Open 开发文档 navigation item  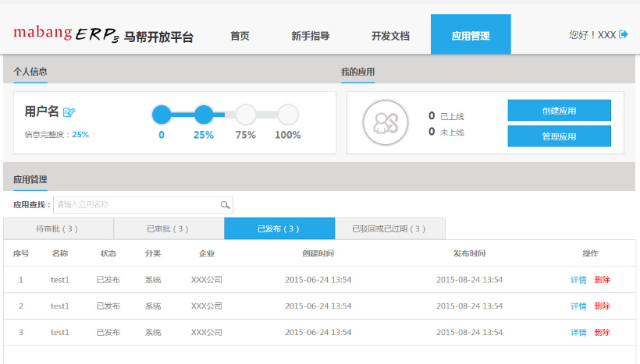point(390,36)
